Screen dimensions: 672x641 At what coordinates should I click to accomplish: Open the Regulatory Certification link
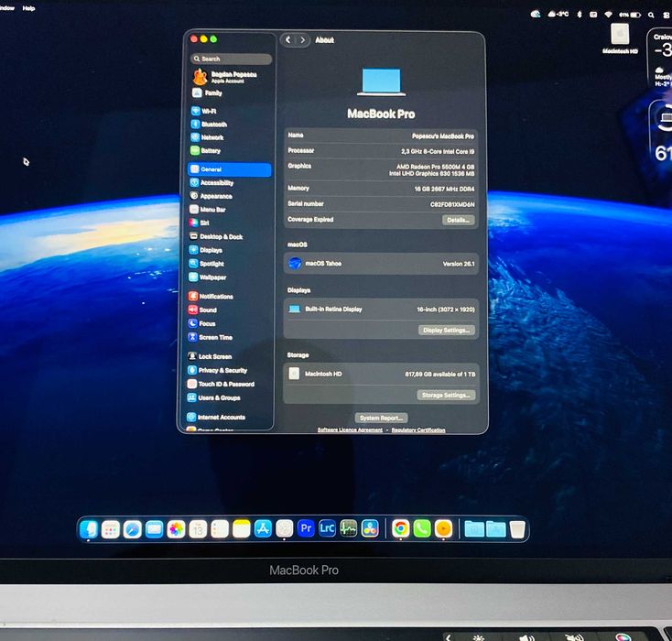tap(418, 429)
